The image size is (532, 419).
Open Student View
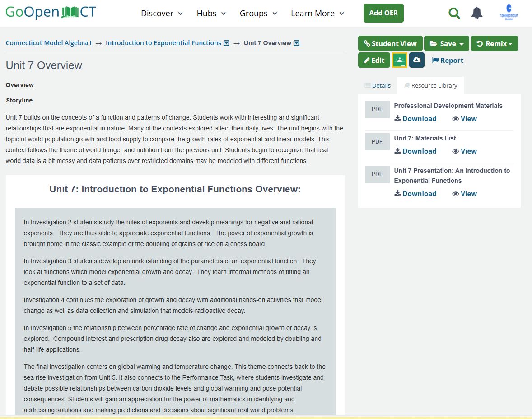coord(390,43)
